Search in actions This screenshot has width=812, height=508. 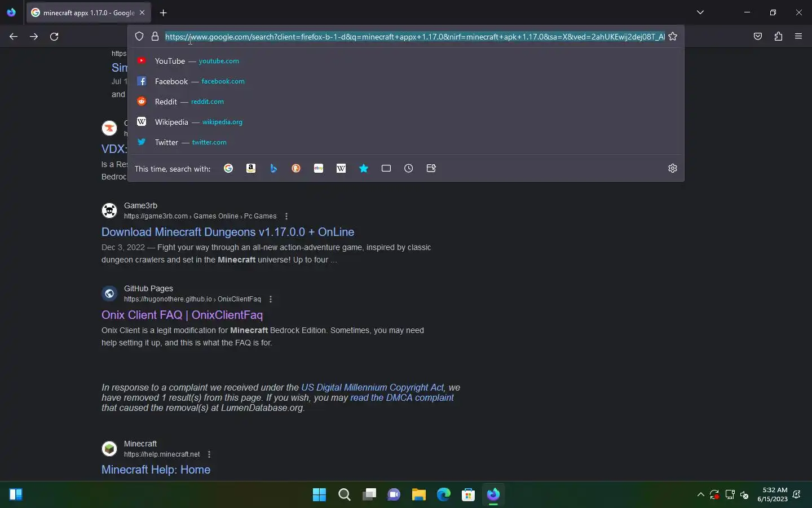click(431, 168)
